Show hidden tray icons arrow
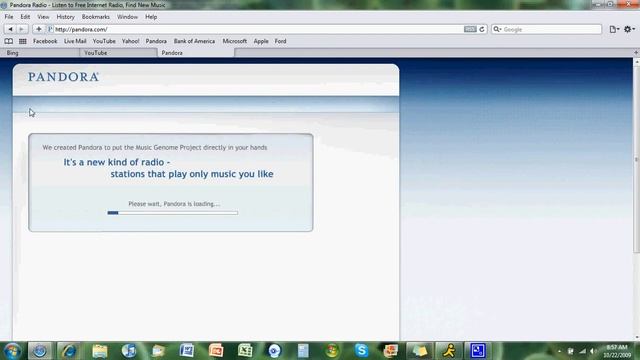The height and width of the screenshot is (360, 640). click(560, 351)
